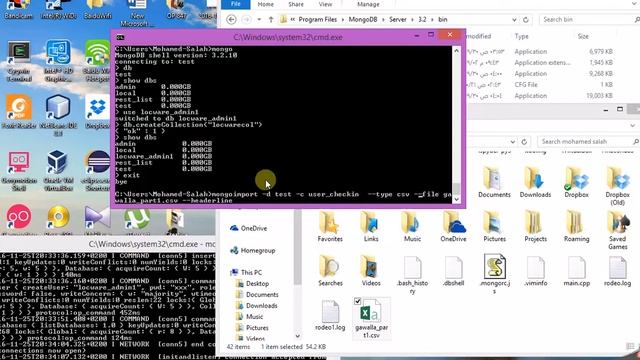Select the rodeo1.log file

point(330,315)
